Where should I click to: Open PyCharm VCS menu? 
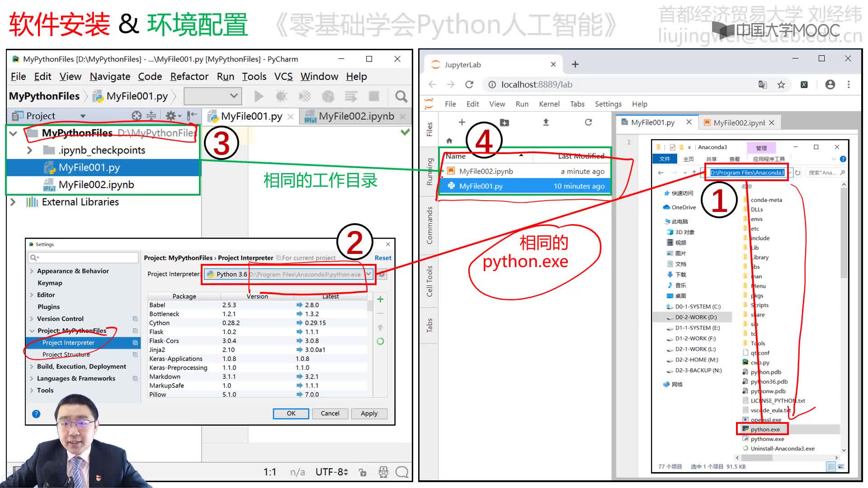tap(283, 76)
